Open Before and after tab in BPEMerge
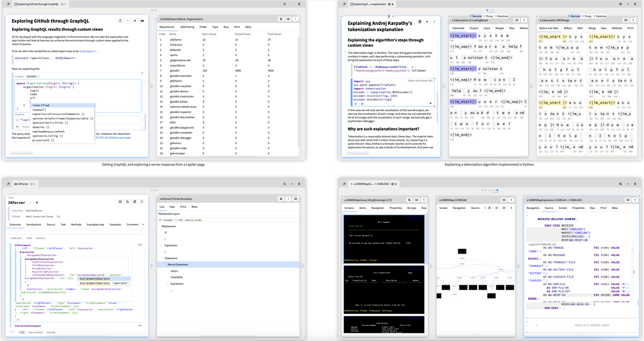This screenshot has width=644, height=341. (x=550, y=27)
